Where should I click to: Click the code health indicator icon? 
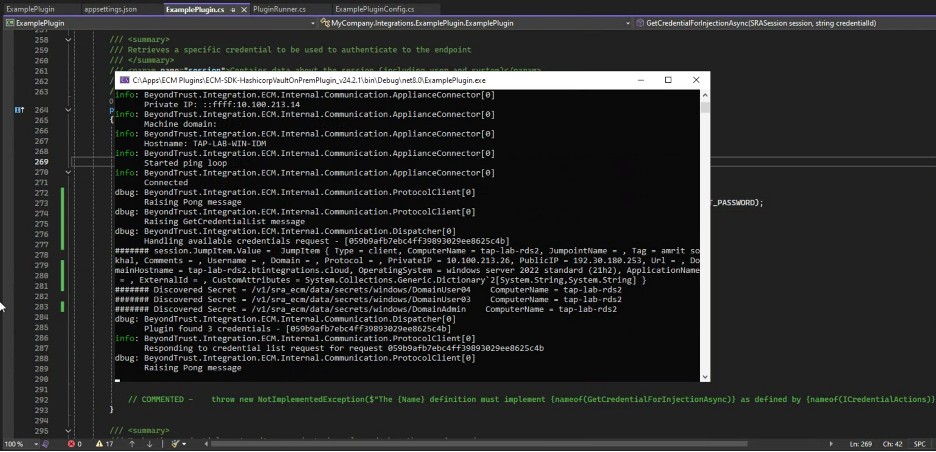(45, 444)
